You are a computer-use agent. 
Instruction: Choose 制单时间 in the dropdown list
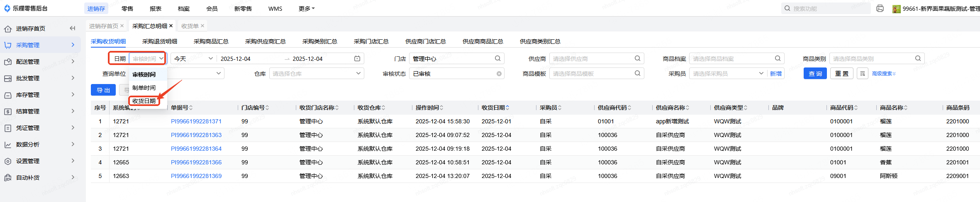(x=144, y=88)
